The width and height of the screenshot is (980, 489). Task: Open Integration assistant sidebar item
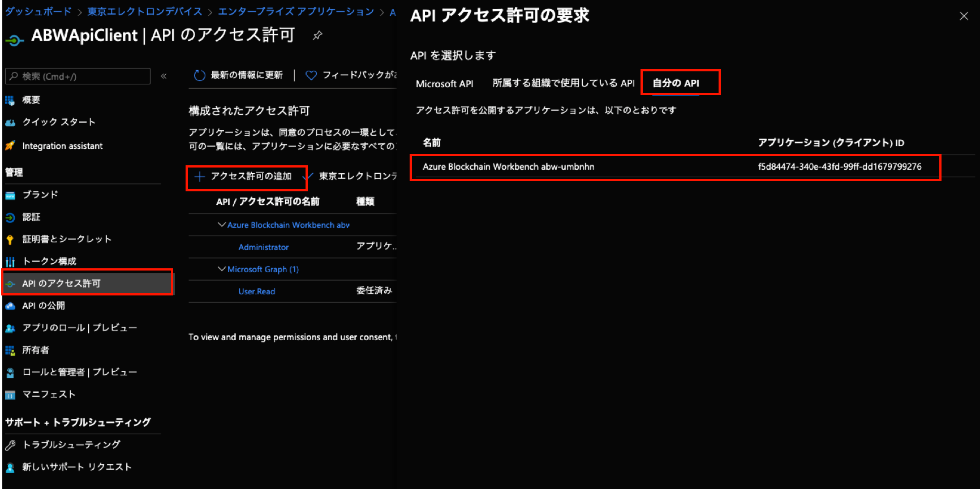[x=62, y=146]
